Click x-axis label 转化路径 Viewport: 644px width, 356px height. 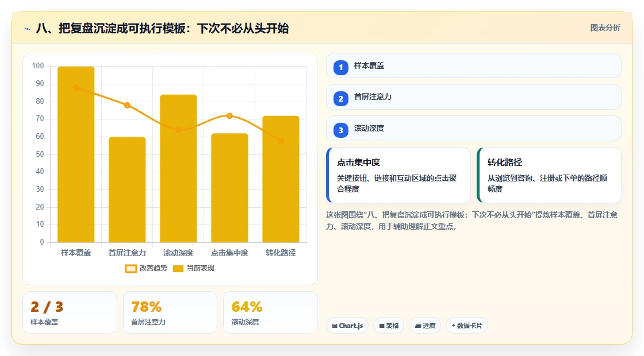point(281,253)
